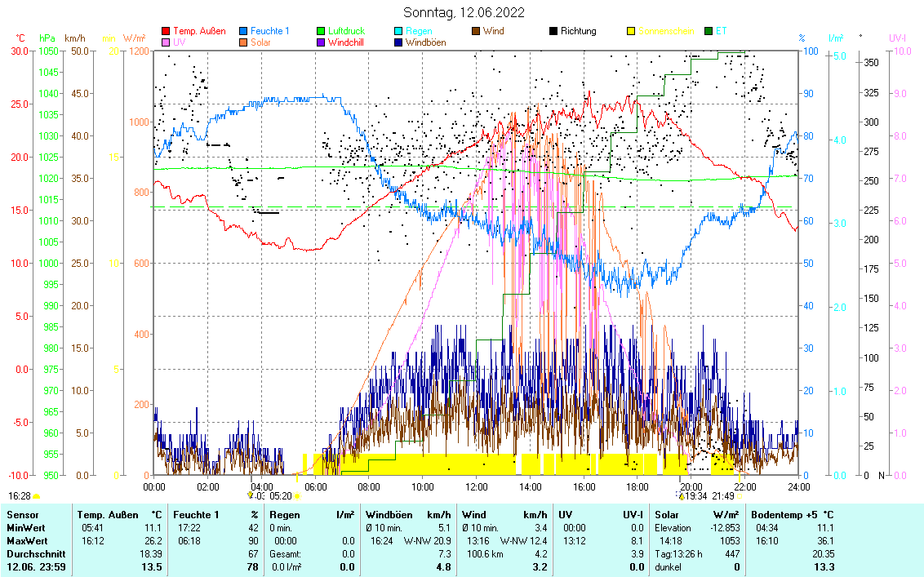Click the sun icon after 21:49
Viewport: 924px width, 577px height.
pos(740,496)
